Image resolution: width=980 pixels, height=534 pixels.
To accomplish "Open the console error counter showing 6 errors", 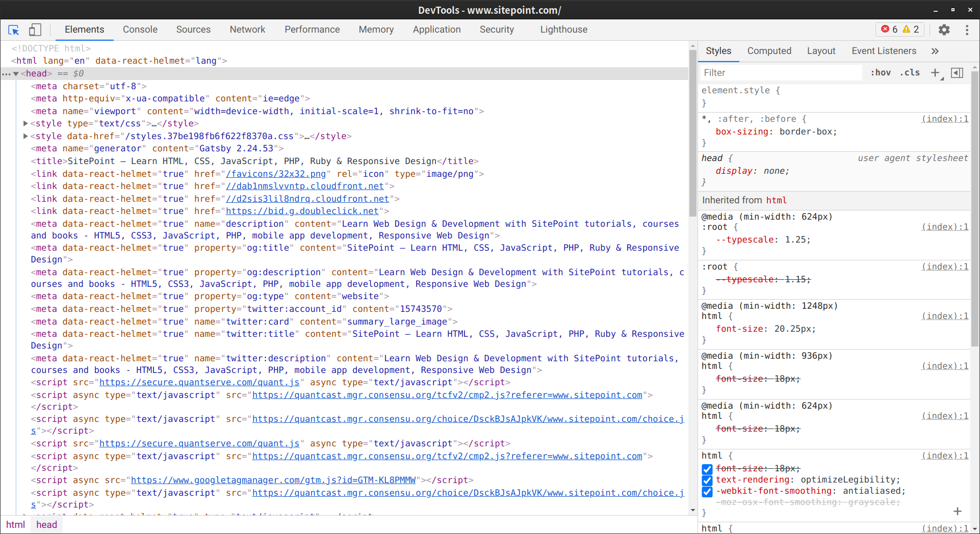I will pyautogui.click(x=889, y=29).
